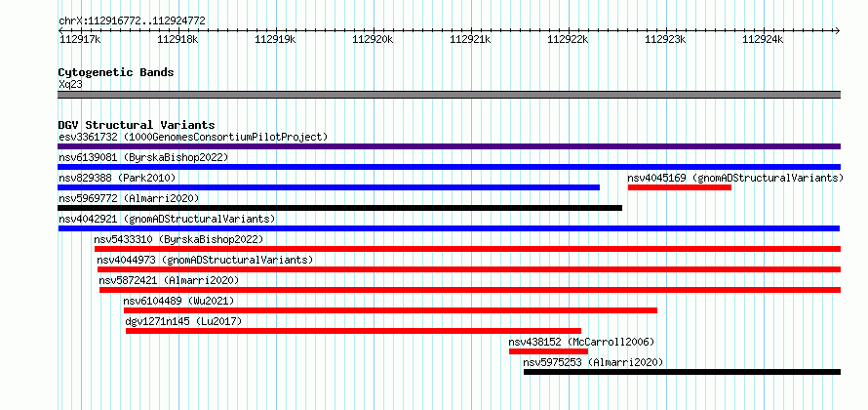Open the nsv438152 McCarroll2006 label
Screen dimensions: 868x410
581,342
